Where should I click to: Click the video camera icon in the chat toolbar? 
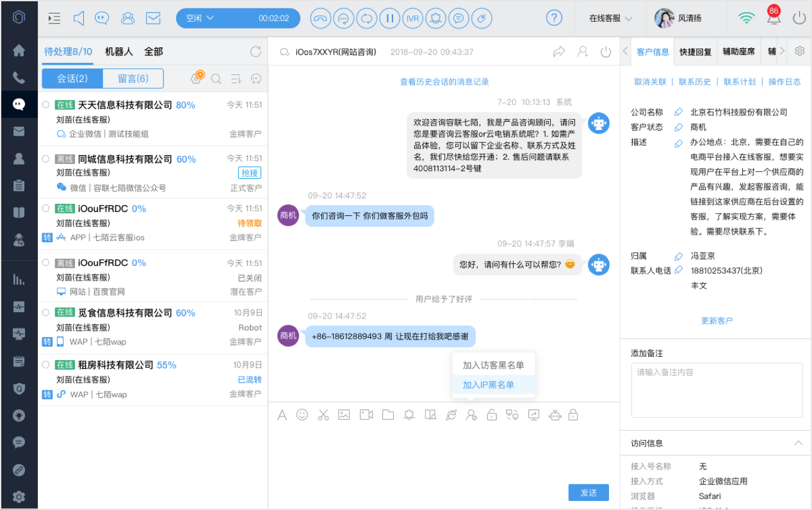pos(366,415)
